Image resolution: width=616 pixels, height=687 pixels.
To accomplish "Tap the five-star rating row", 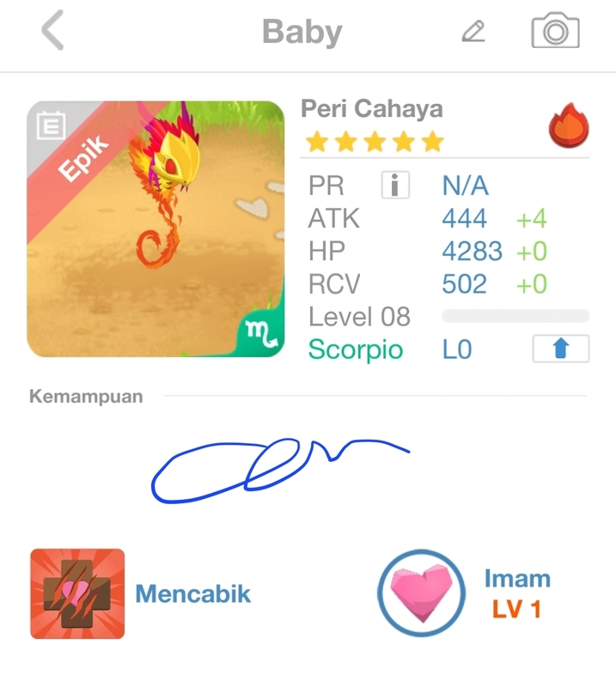I will 375,142.
